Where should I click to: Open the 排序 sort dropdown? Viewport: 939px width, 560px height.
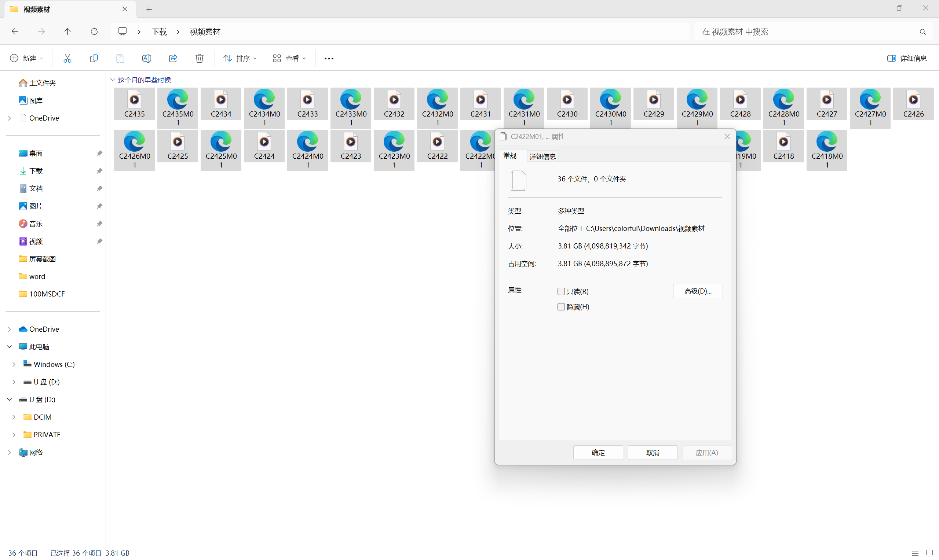240,58
